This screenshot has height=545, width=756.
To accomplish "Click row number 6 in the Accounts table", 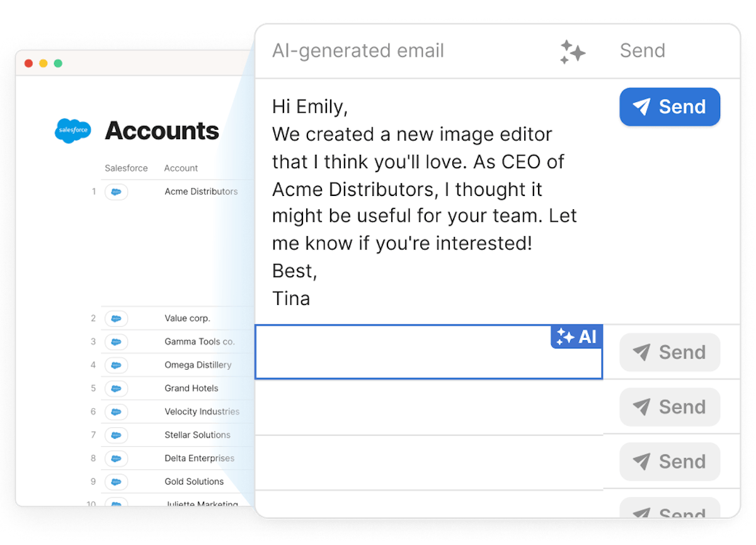I will (93, 411).
